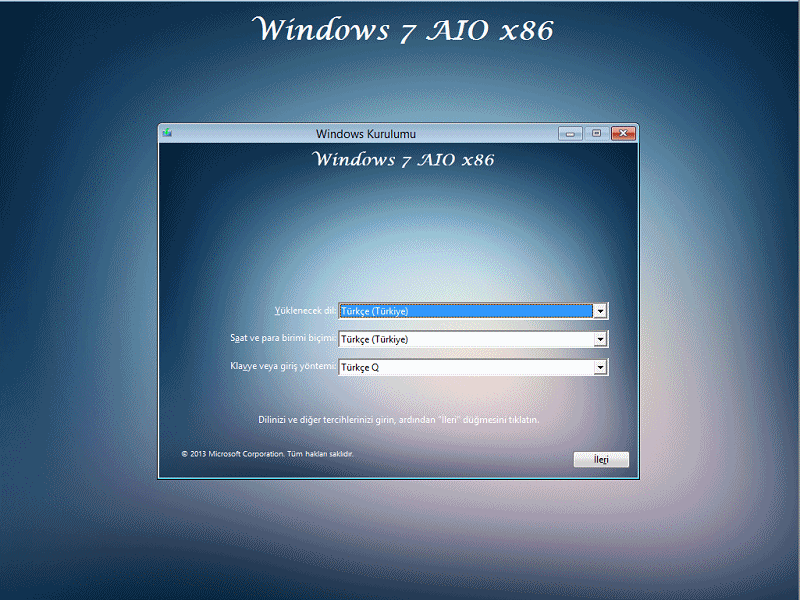Viewport: 800px width, 600px height.
Task: Open the Yüklenecek dil dropdown arrow
Action: point(600,311)
